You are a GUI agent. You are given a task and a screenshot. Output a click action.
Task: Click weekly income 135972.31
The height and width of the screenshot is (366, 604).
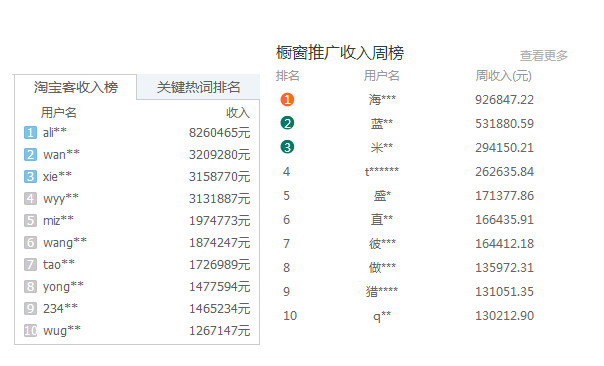click(x=504, y=267)
